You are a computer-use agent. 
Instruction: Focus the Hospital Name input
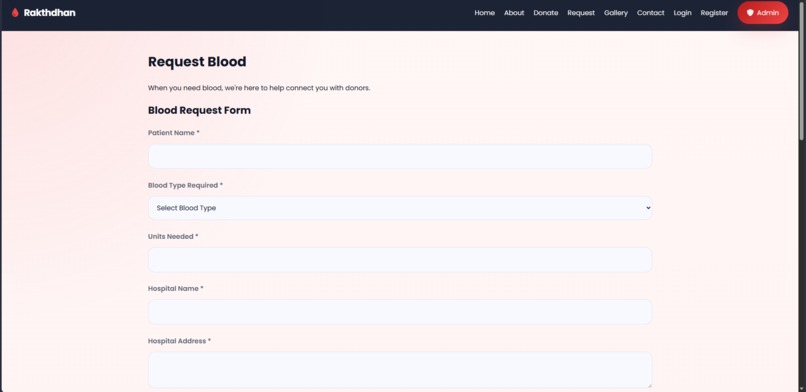tap(400, 312)
